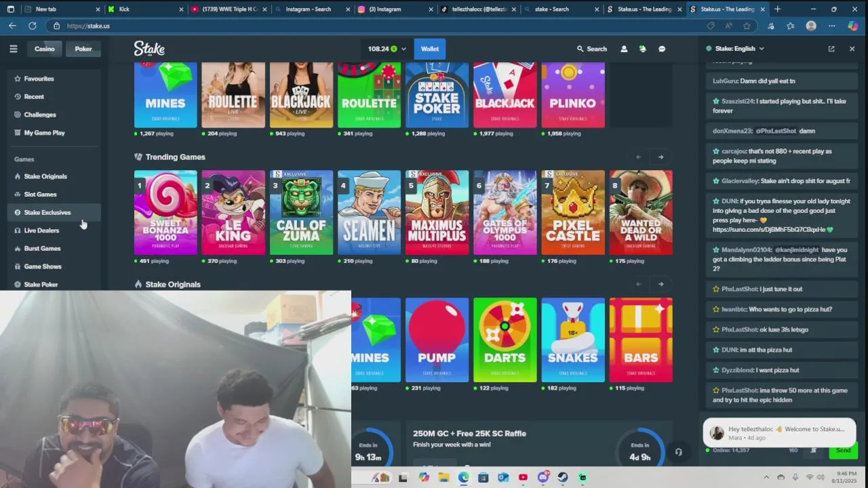Open Discord from the taskbar

542,477
